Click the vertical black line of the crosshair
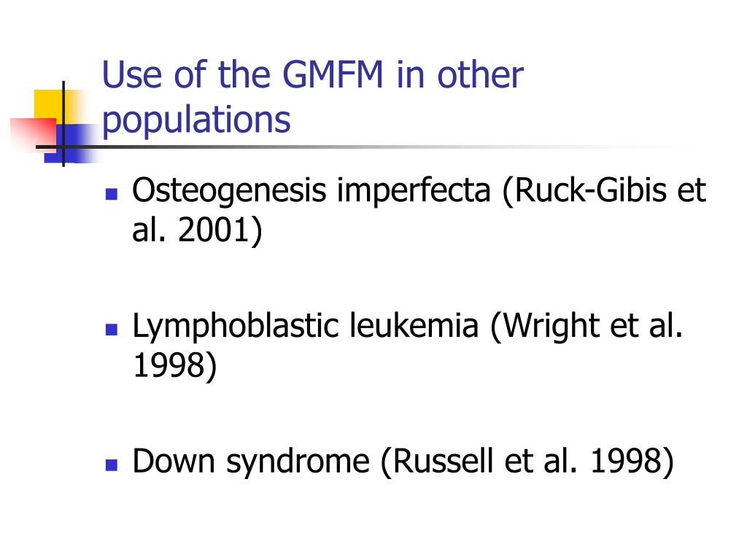This screenshot has height=560, width=747. coord(63,124)
